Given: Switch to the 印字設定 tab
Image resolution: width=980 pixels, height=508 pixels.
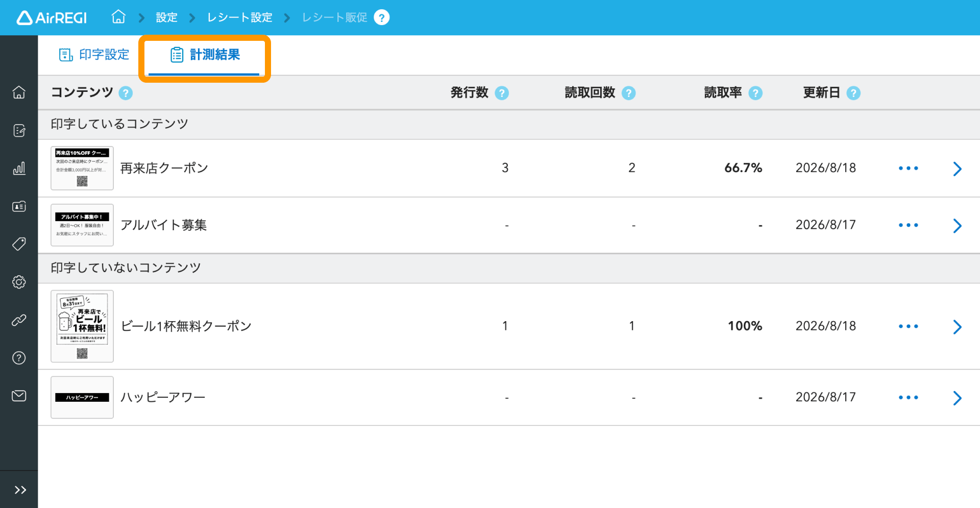Looking at the screenshot, I should (94, 55).
